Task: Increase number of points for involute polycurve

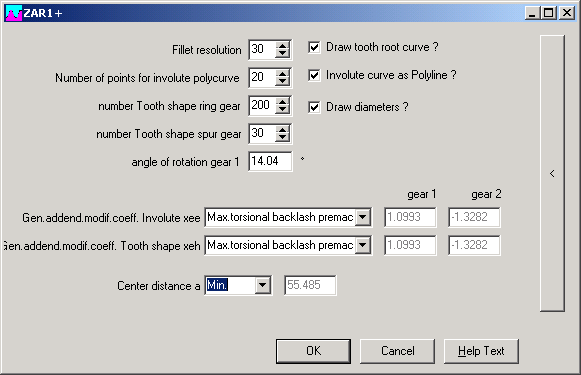Action: [283, 74]
